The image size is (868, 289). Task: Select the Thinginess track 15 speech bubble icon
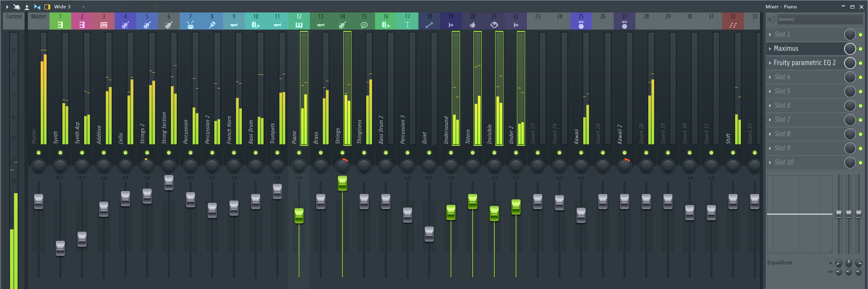364,25
